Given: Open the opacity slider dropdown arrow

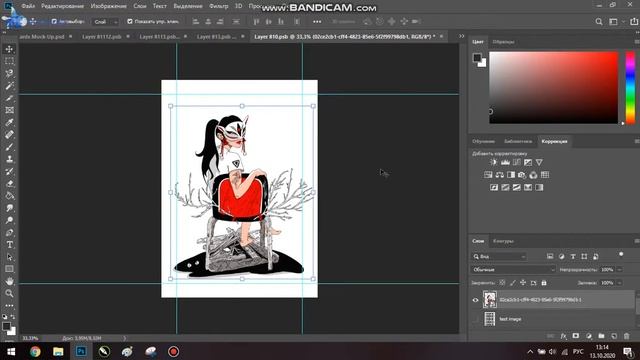Looking at the screenshot, I should tap(619, 269).
